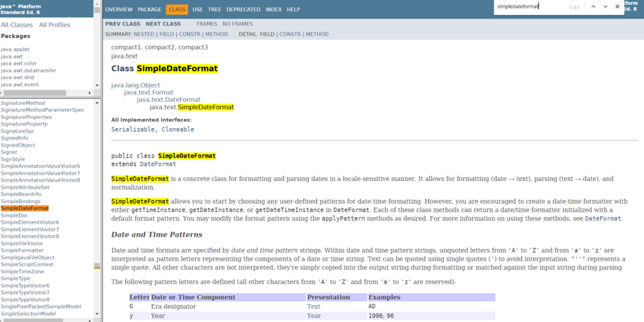Open SimpleBindings class
This screenshot has width=644, height=322.
tap(21, 201)
